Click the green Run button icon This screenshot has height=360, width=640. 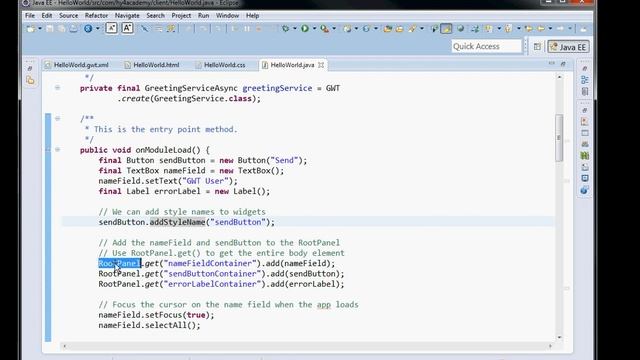click(x=304, y=29)
